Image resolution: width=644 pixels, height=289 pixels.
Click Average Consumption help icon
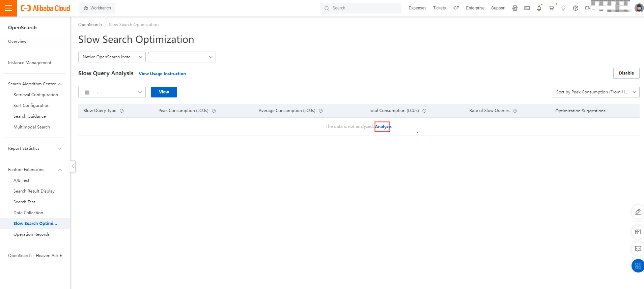point(321,111)
